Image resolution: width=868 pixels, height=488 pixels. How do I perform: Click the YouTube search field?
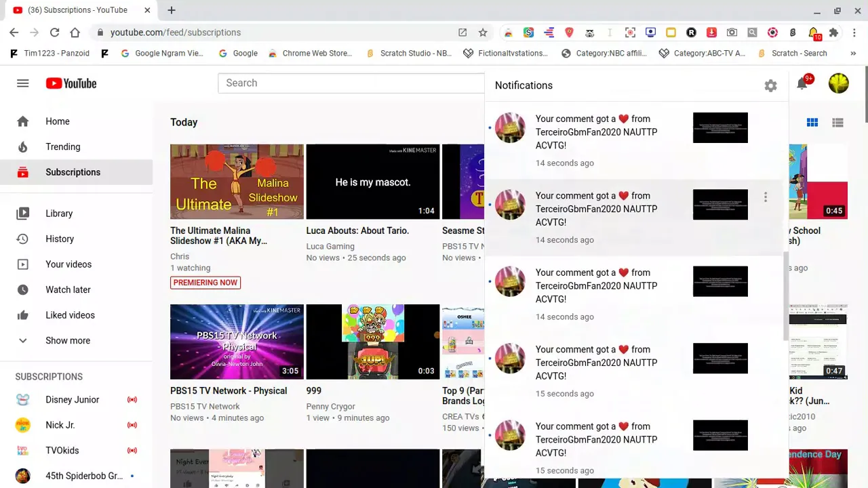[x=351, y=83]
